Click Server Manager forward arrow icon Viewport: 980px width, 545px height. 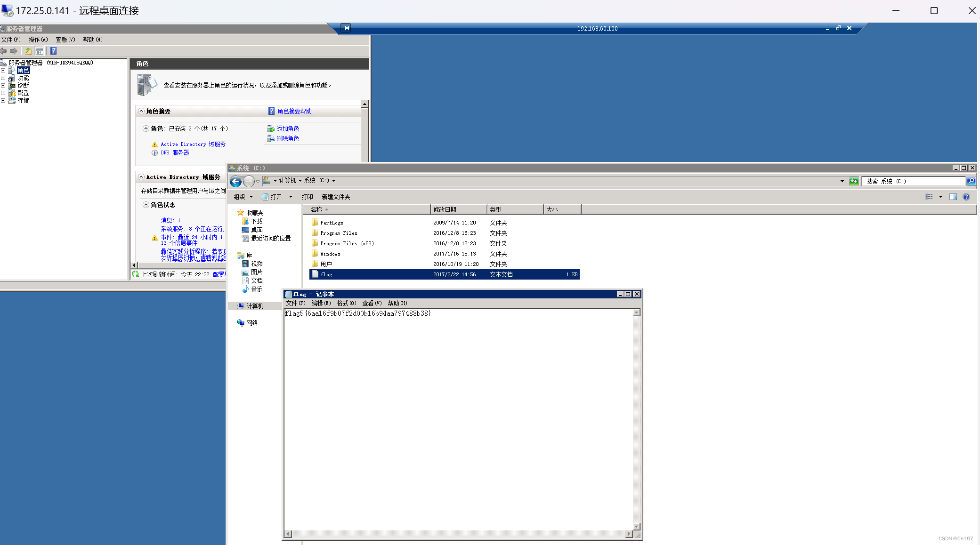tap(14, 51)
